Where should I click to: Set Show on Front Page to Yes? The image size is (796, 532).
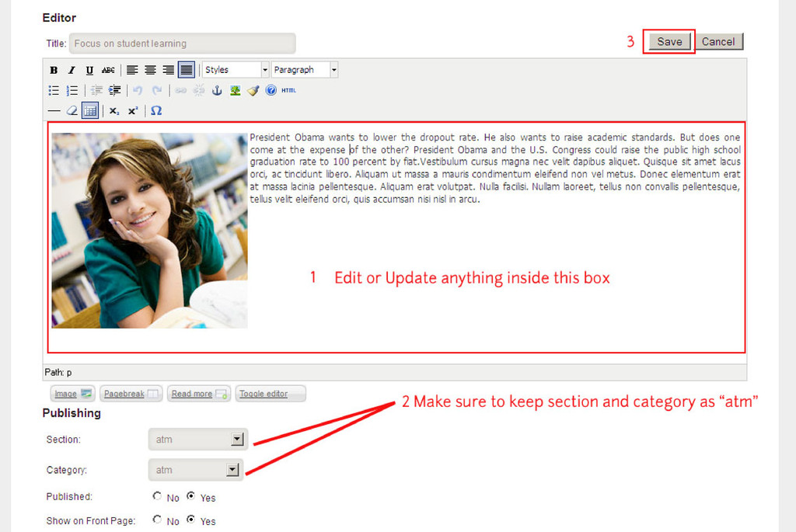[x=191, y=520]
